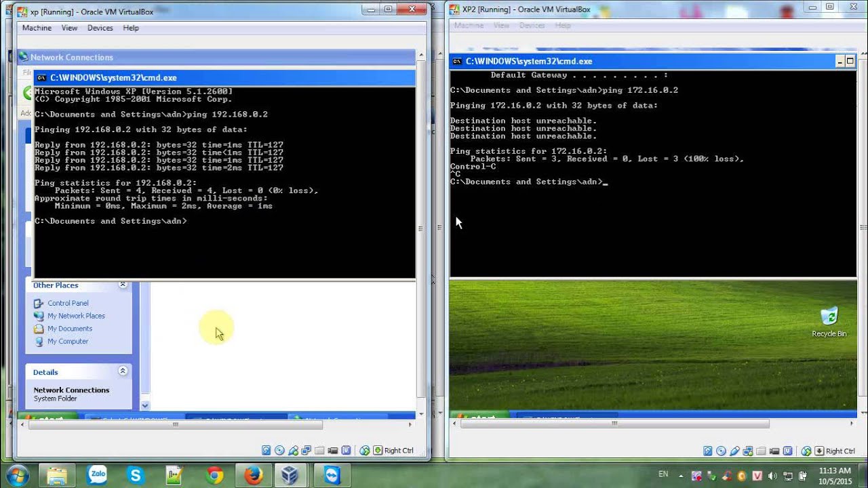868x488 pixels.
Task: Click 'ping 192.168.0.2' command text in xp cmd
Action: point(227,115)
